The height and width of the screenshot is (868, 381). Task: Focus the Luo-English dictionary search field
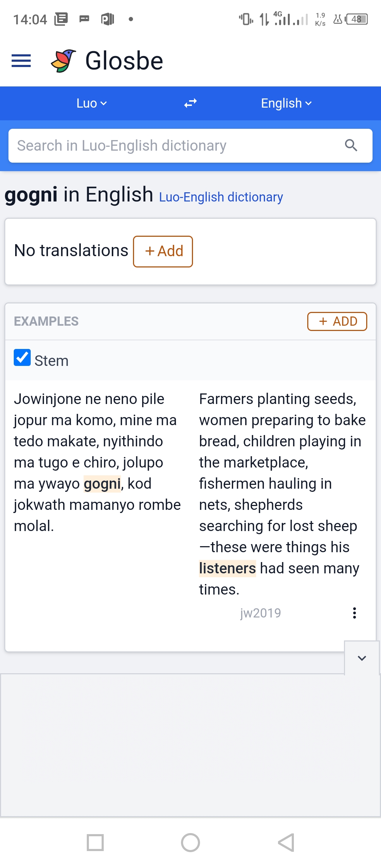[176, 145]
